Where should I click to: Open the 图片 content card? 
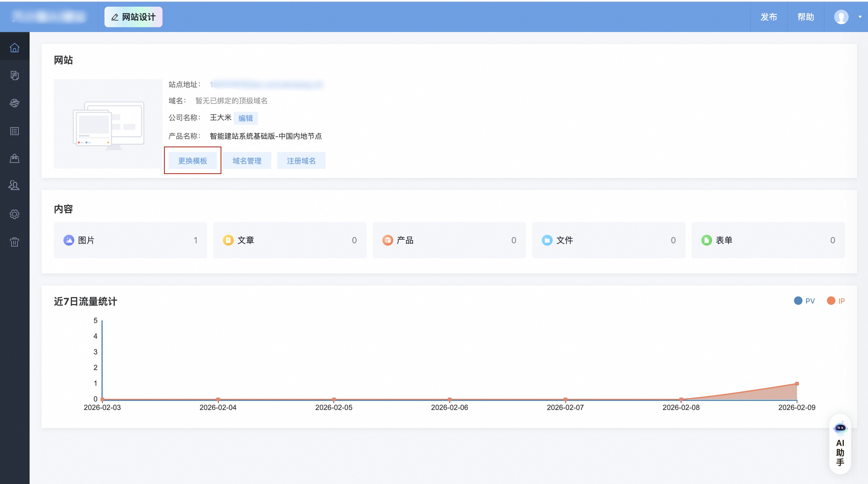pyautogui.click(x=130, y=240)
